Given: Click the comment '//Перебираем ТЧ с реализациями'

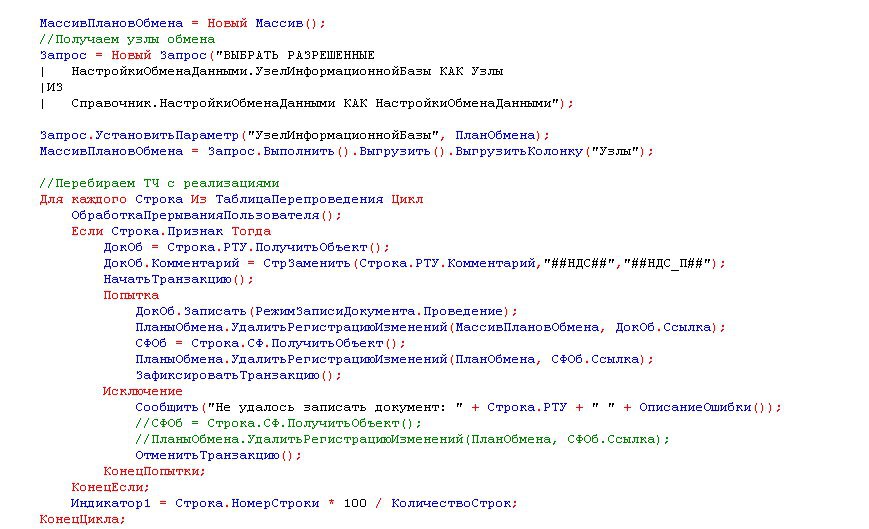Looking at the screenshot, I should (159, 183).
